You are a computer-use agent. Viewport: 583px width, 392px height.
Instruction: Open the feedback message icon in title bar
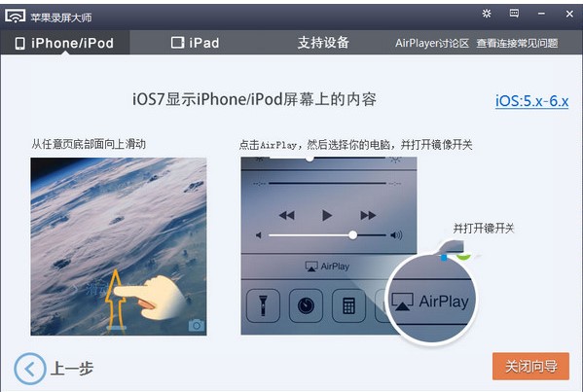pyautogui.click(x=514, y=14)
